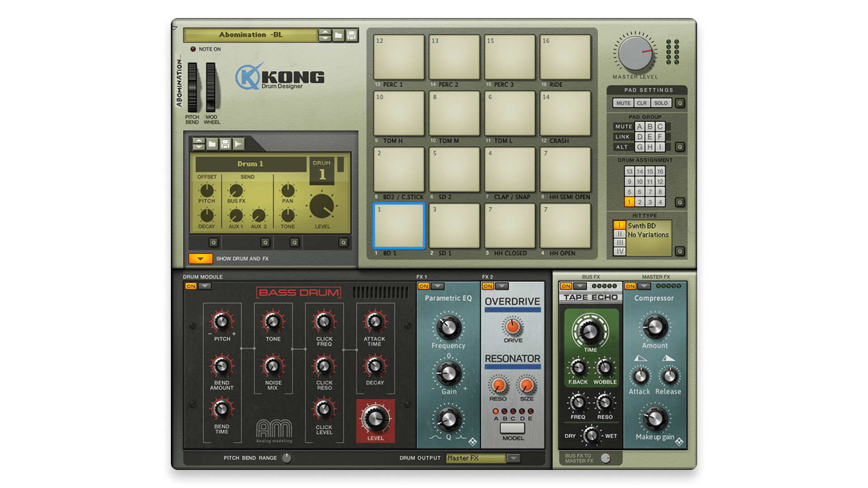868x488 pixels.
Task: Trigger the SD 1 pad
Action: tap(454, 226)
